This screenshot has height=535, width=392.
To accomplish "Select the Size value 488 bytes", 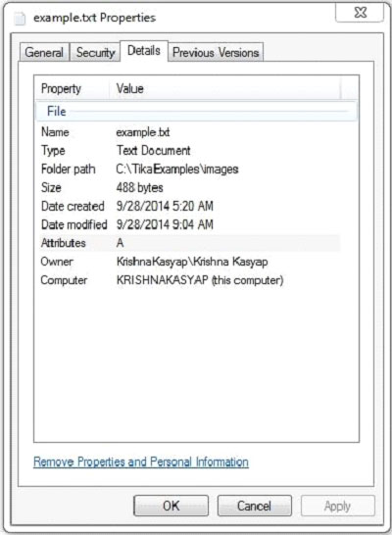I will 139,188.
